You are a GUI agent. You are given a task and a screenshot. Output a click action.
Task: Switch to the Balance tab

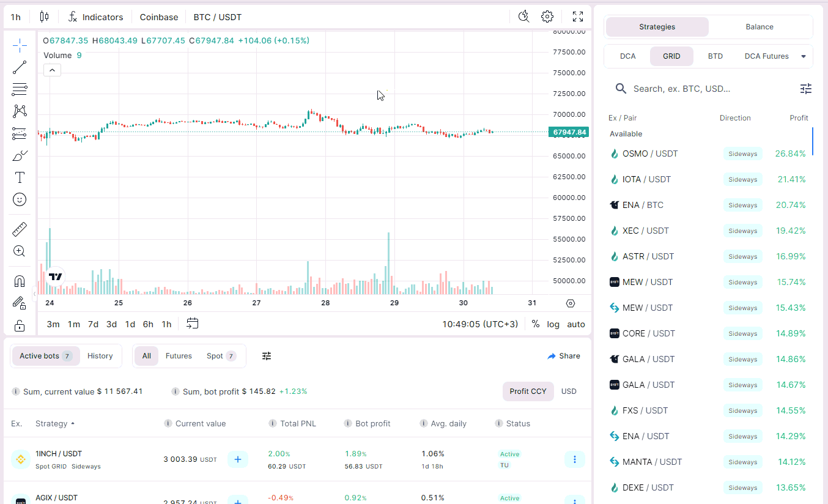click(x=760, y=27)
